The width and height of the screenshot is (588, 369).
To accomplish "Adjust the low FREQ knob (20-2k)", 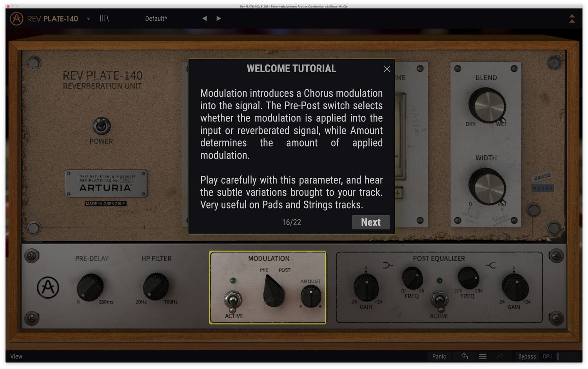I will [x=412, y=278].
